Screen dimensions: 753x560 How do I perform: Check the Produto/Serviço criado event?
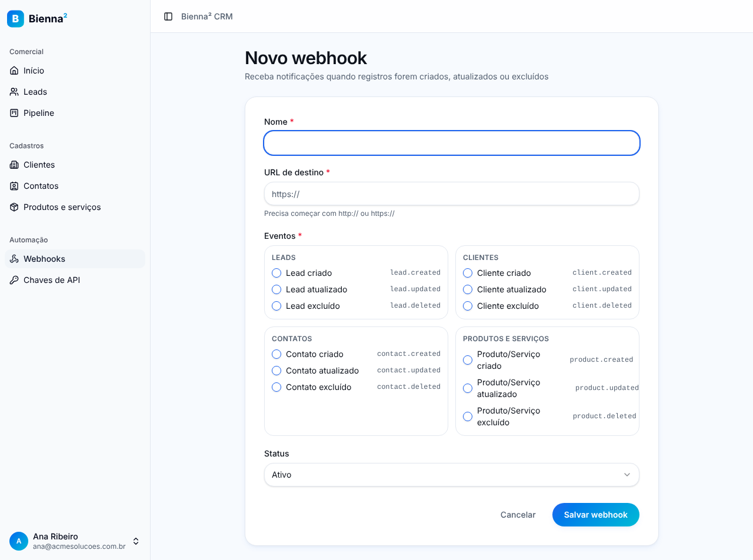pyautogui.click(x=468, y=360)
